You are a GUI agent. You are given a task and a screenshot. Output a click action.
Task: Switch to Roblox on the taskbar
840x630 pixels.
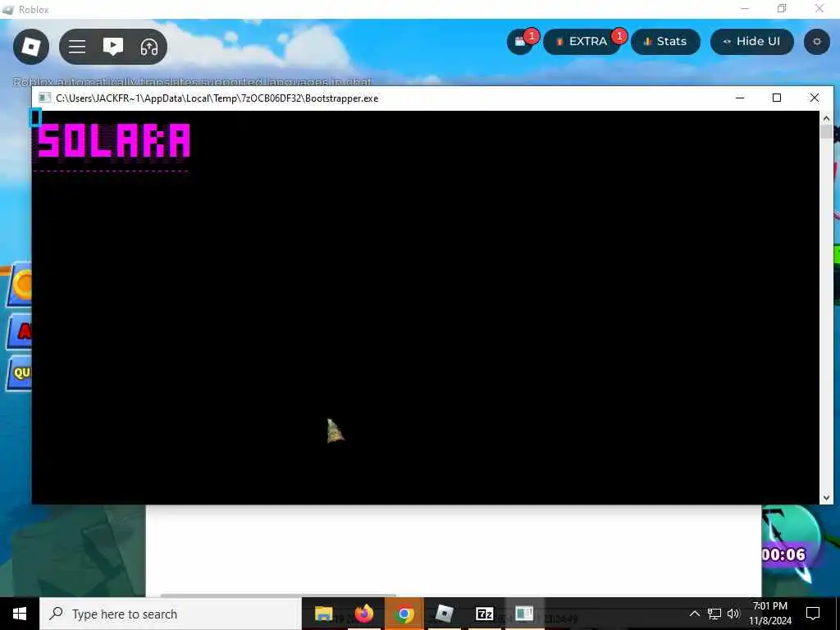[x=444, y=614]
